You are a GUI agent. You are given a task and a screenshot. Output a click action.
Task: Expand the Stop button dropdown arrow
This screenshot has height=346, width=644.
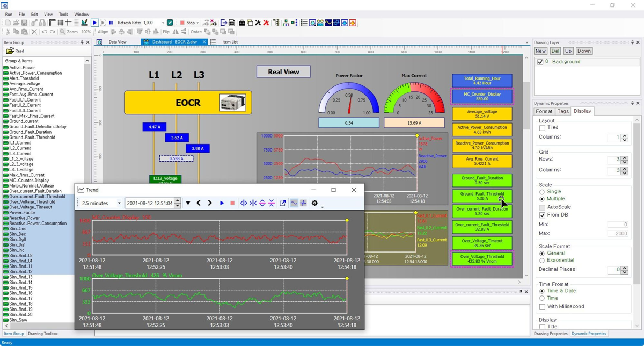pos(198,23)
